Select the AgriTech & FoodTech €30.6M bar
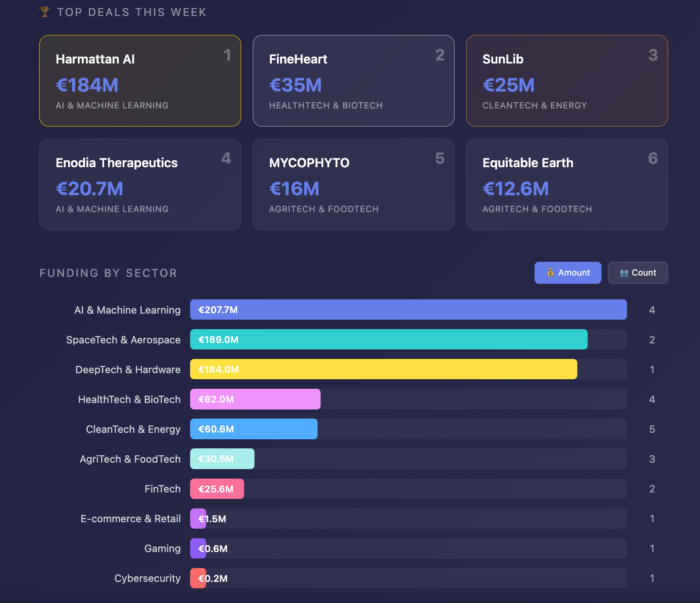 tap(222, 459)
